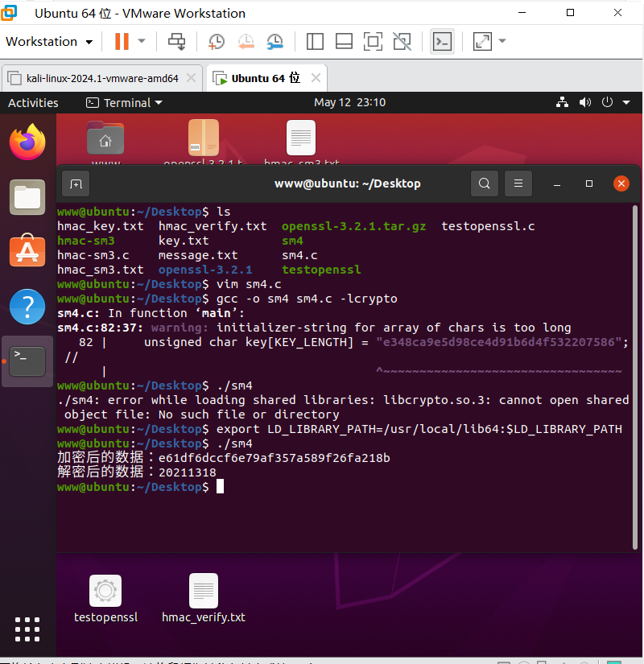Viewport: 644px width, 664px height.
Task: Click the gcc -o sm4 sm4.c -lcrypto command
Action: [x=307, y=299]
